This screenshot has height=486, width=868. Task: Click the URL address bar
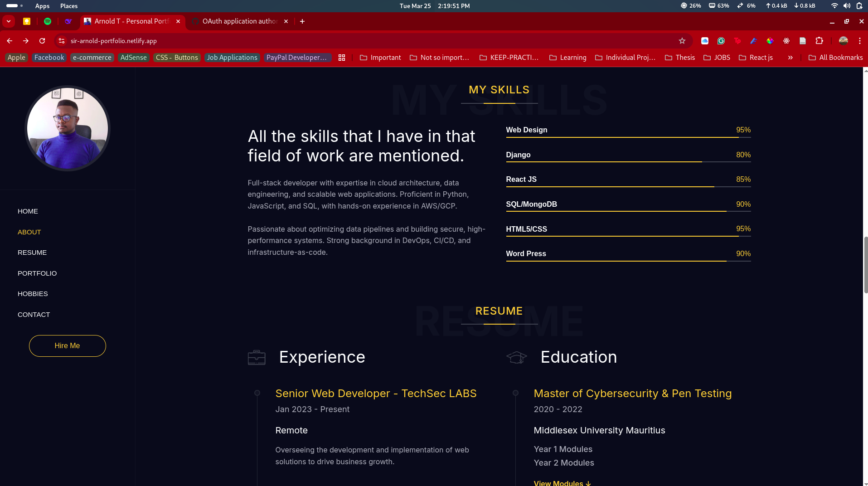[x=363, y=41]
